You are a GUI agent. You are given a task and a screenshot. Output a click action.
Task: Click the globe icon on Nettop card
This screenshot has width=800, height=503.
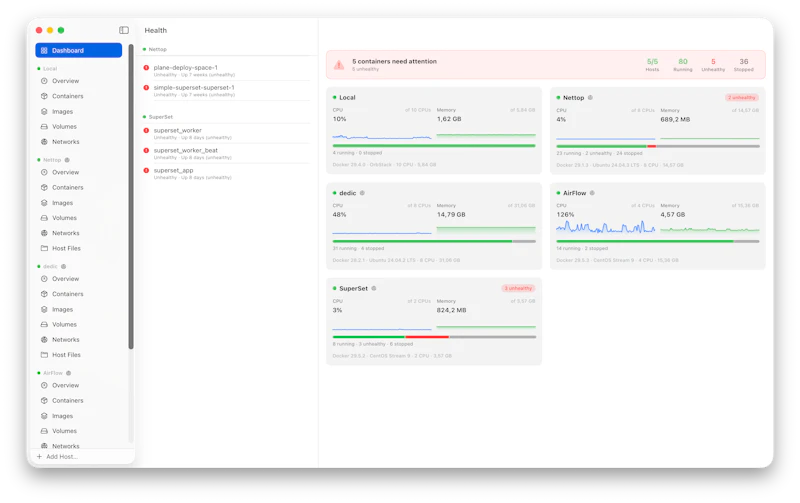590,97
